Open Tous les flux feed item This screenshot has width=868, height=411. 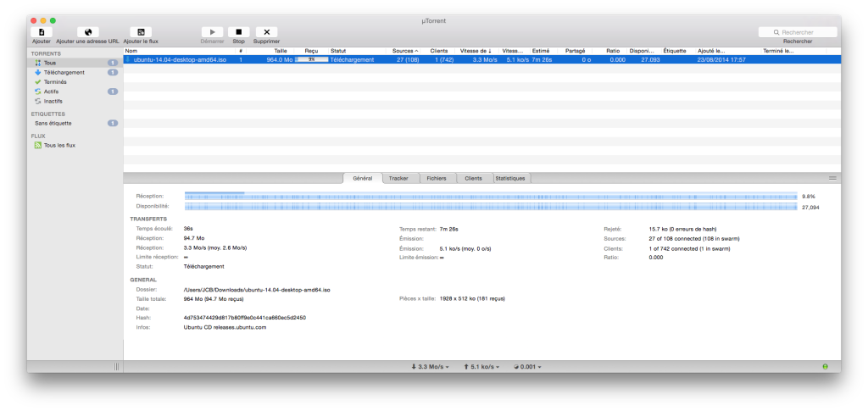click(x=75, y=146)
